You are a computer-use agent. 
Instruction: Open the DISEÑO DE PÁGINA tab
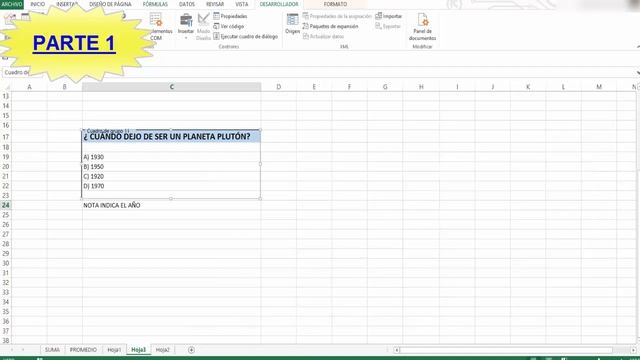click(x=110, y=4)
